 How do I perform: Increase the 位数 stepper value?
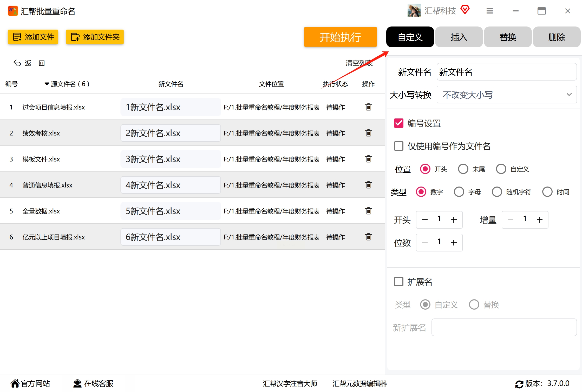pyautogui.click(x=454, y=243)
